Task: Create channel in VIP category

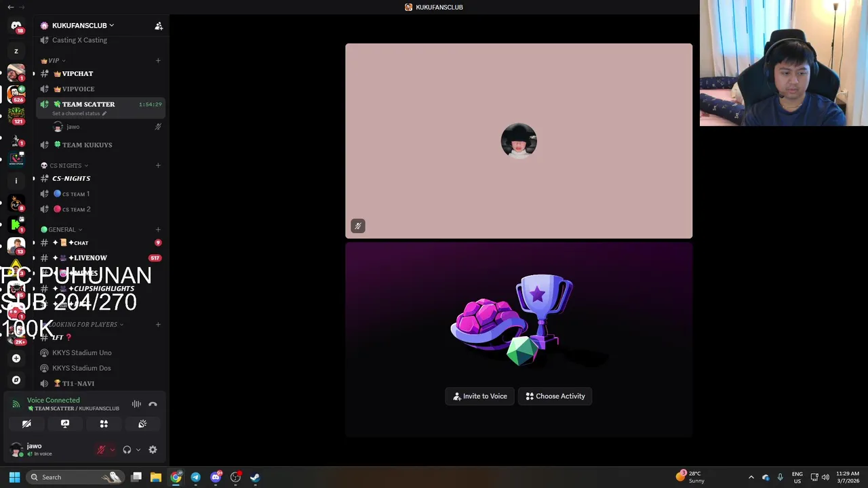Action: 158,60
